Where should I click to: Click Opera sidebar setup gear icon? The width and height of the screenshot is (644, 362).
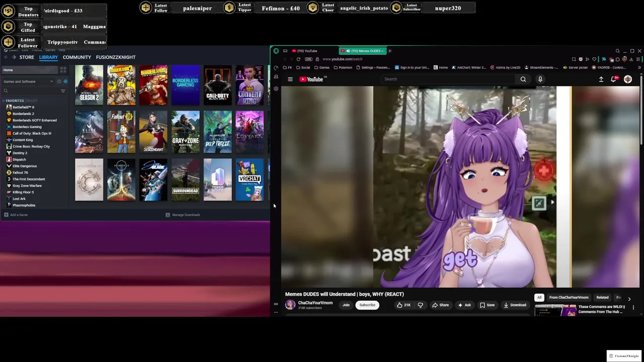tap(276, 88)
